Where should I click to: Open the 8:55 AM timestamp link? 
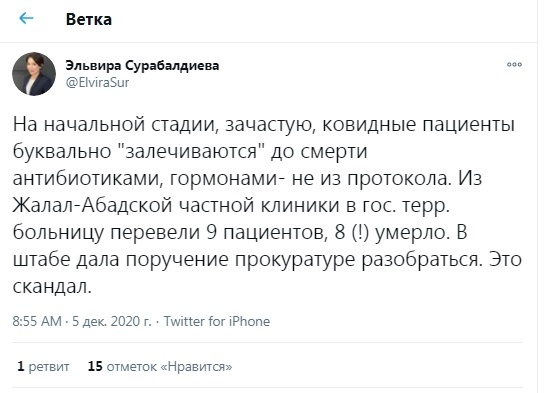pyautogui.click(x=37, y=321)
